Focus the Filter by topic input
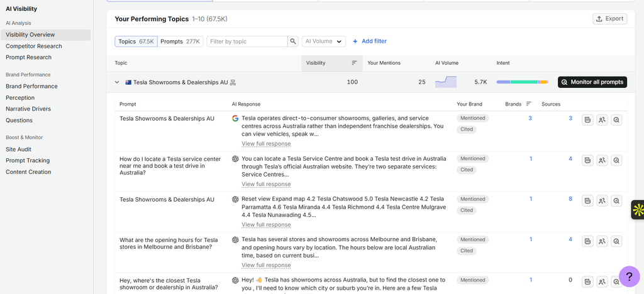 [247, 41]
